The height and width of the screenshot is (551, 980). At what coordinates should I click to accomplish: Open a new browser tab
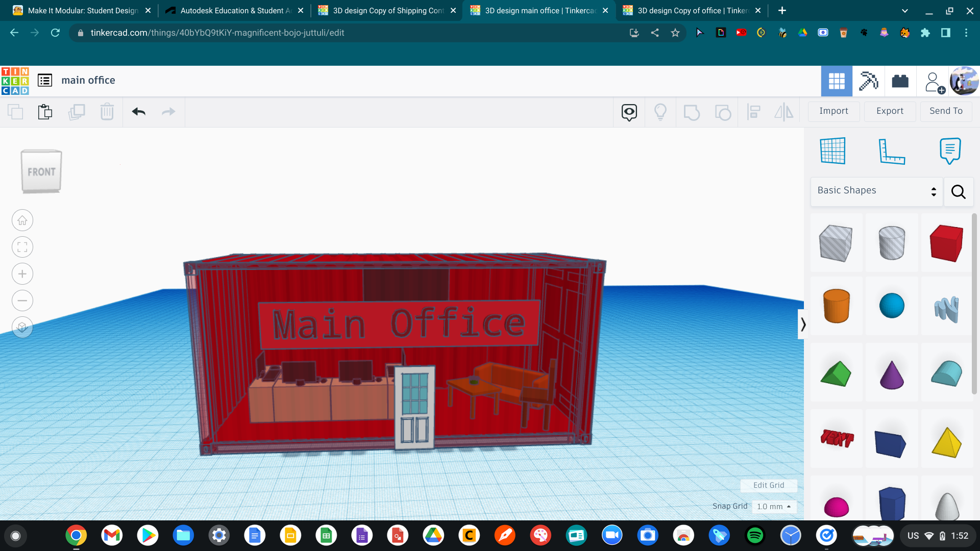pyautogui.click(x=782, y=11)
